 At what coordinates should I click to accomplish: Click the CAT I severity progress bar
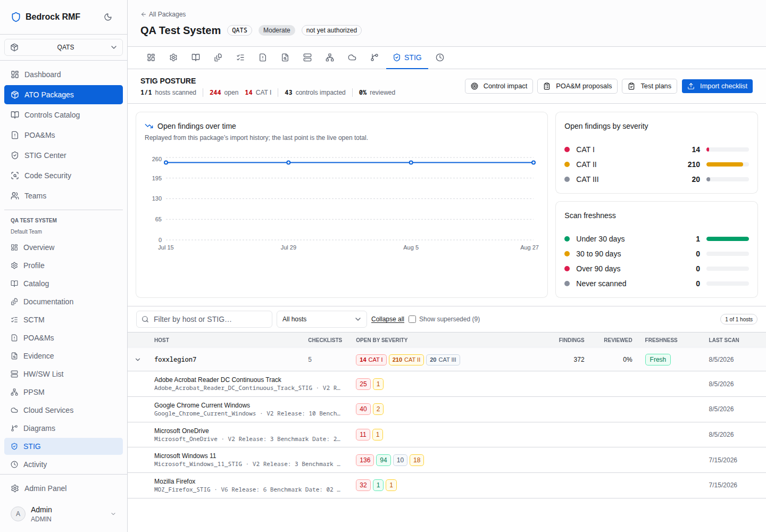[x=728, y=149]
